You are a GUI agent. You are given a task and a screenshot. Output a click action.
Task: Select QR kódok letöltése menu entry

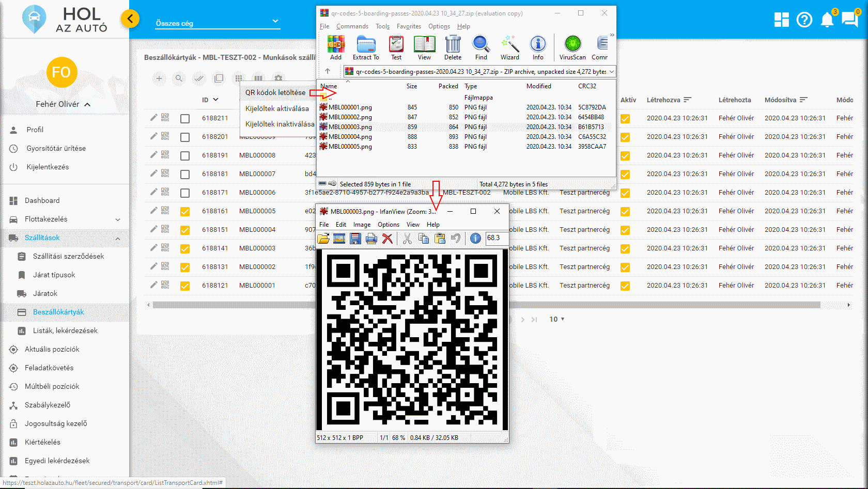tap(275, 92)
